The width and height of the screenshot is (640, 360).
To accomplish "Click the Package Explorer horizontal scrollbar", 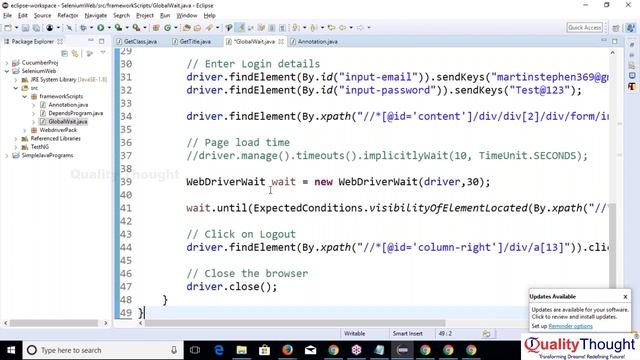I will click(54, 323).
